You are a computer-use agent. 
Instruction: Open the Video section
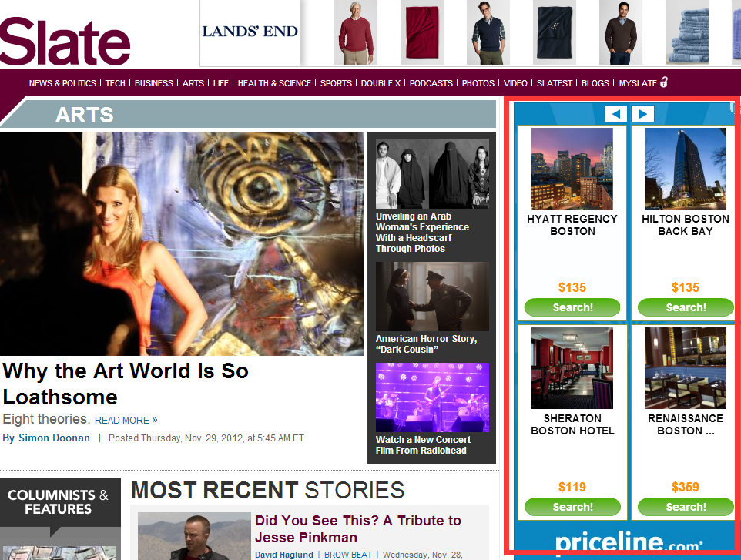pyautogui.click(x=515, y=83)
